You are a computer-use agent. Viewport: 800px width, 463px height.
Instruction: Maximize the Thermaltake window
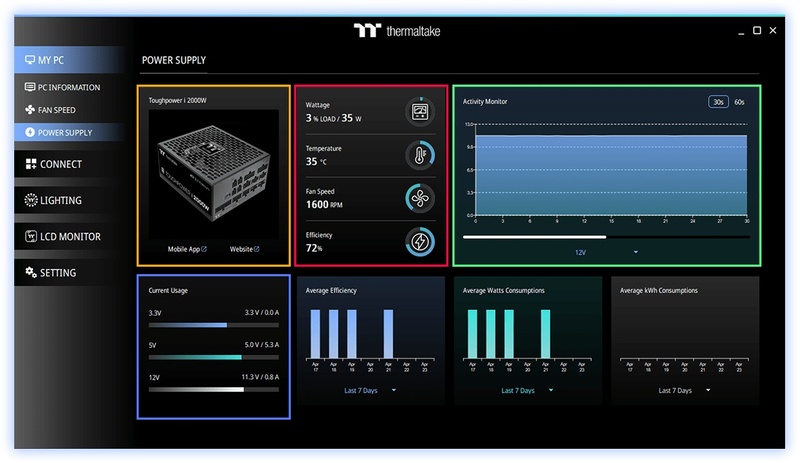pyautogui.click(x=757, y=31)
